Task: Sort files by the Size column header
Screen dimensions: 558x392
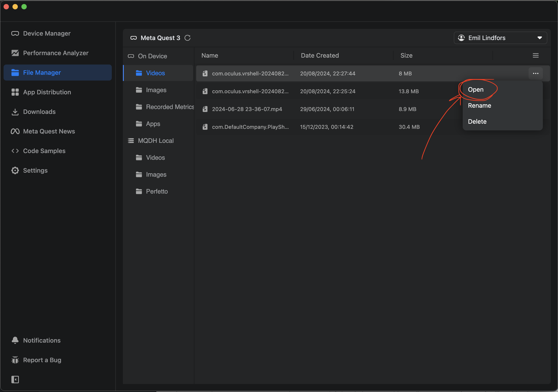Action: [x=406, y=56]
